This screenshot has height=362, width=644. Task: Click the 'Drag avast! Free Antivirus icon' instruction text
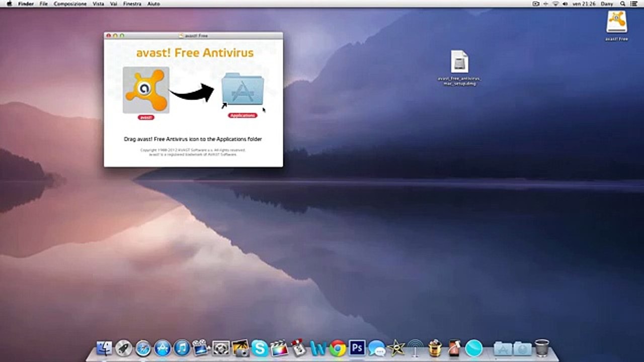tap(193, 139)
